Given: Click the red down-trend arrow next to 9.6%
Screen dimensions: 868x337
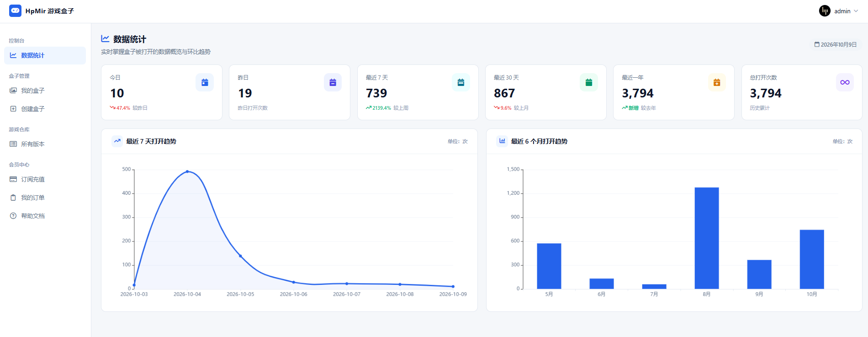Looking at the screenshot, I should coord(497,108).
